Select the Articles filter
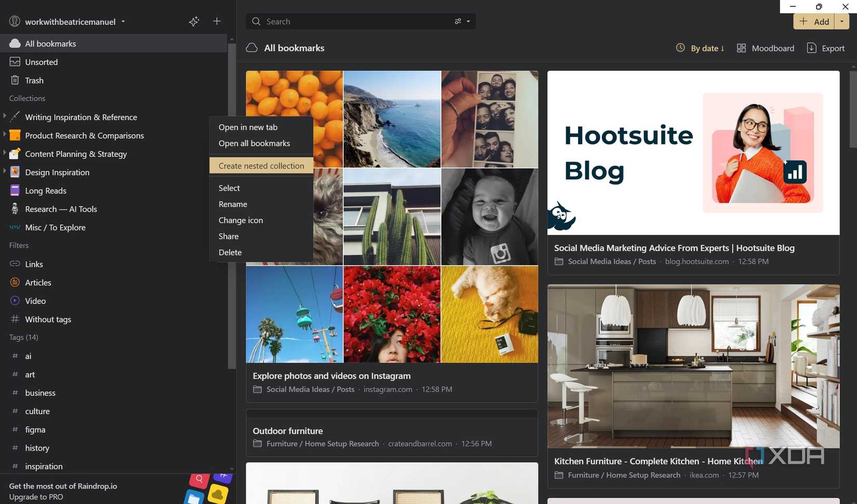The height and width of the screenshot is (504, 857). tap(38, 282)
